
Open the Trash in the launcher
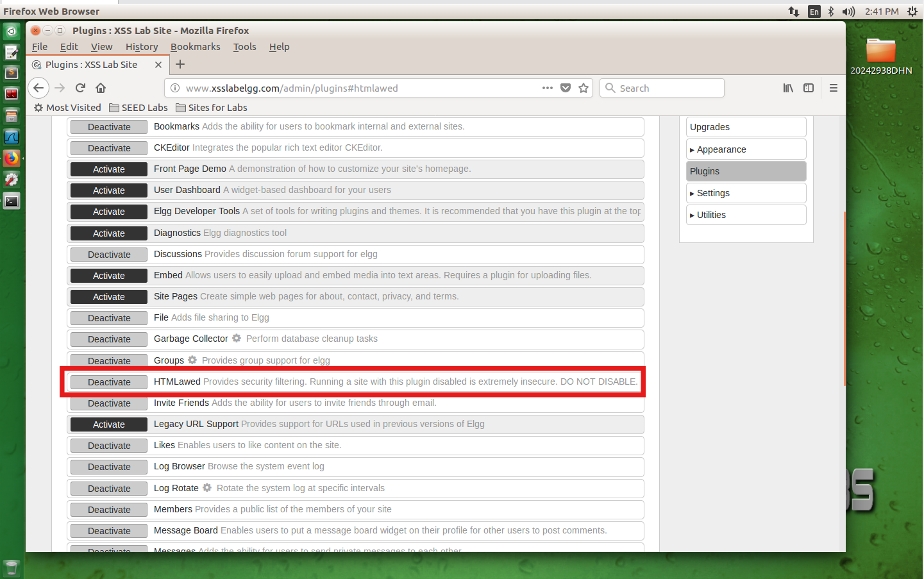[x=12, y=568]
